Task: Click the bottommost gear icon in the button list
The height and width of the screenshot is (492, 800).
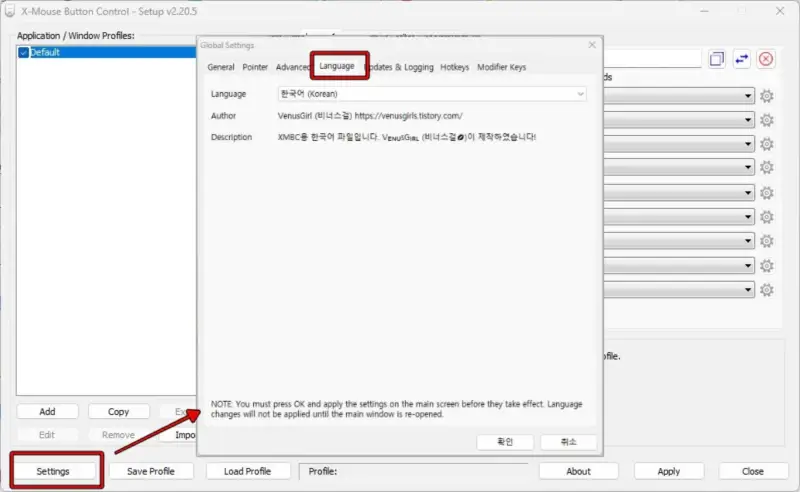Action: click(x=767, y=290)
